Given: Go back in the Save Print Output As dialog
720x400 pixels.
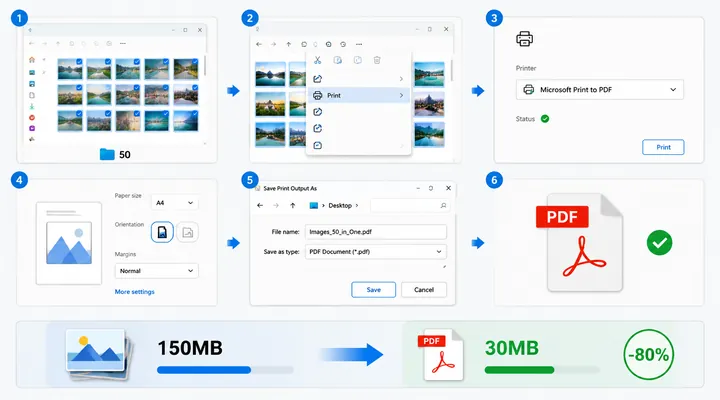Looking at the screenshot, I should tap(260, 205).
